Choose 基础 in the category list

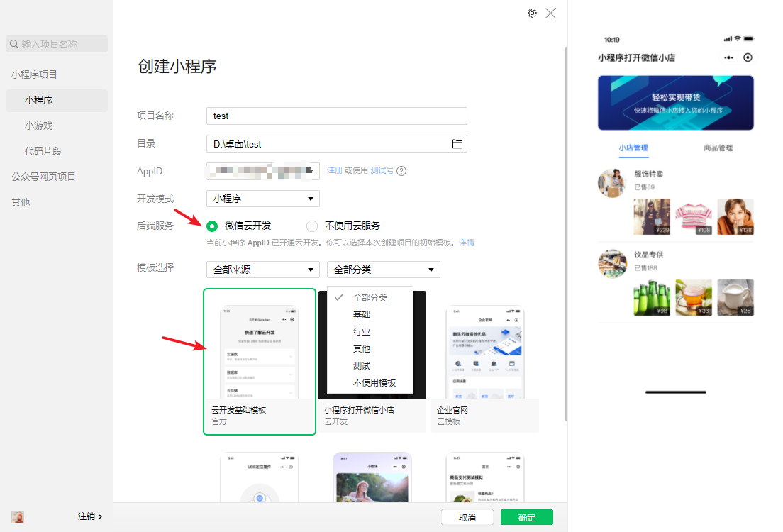pyautogui.click(x=370, y=315)
